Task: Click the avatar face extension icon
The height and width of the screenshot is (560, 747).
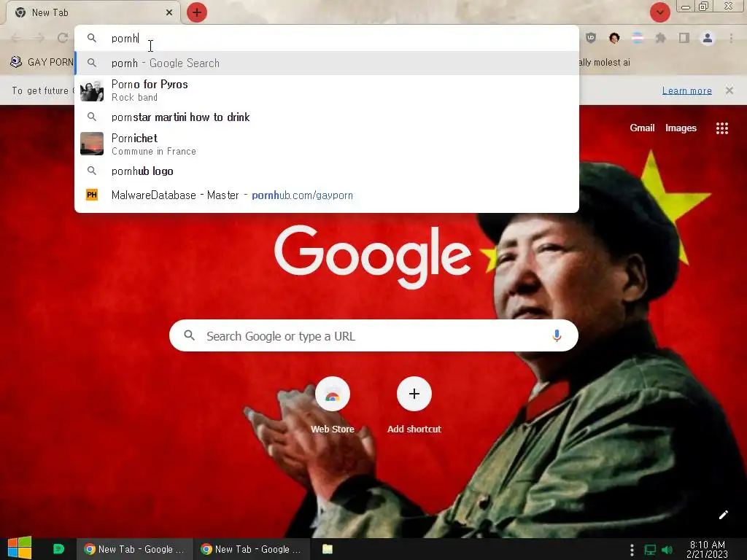Action: (x=614, y=38)
